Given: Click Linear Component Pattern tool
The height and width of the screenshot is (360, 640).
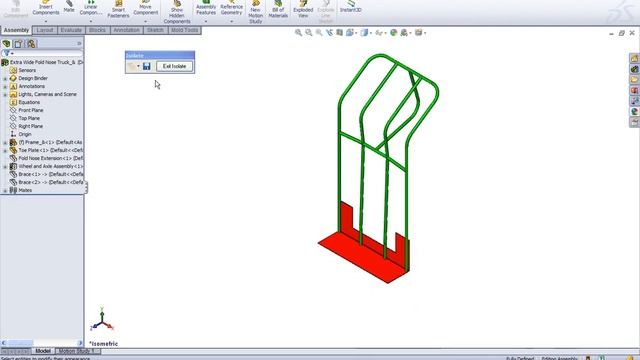Looking at the screenshot, I should [x=91, y=8].
